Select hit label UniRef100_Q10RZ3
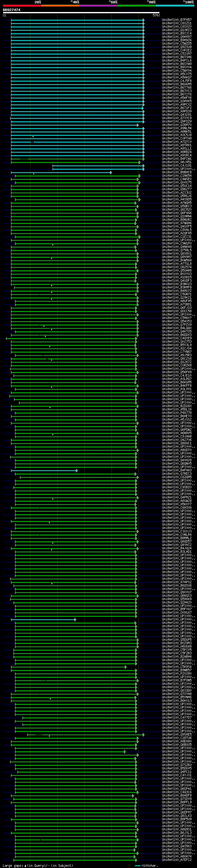197x868 pixels. [177, 30]
